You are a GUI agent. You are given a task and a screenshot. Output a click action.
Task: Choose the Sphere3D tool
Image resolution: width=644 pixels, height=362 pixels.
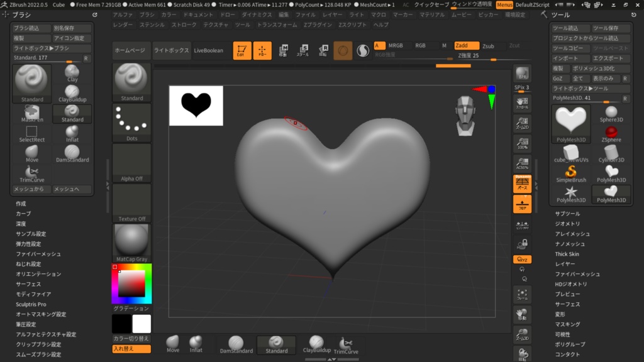[x=611, y=114]
